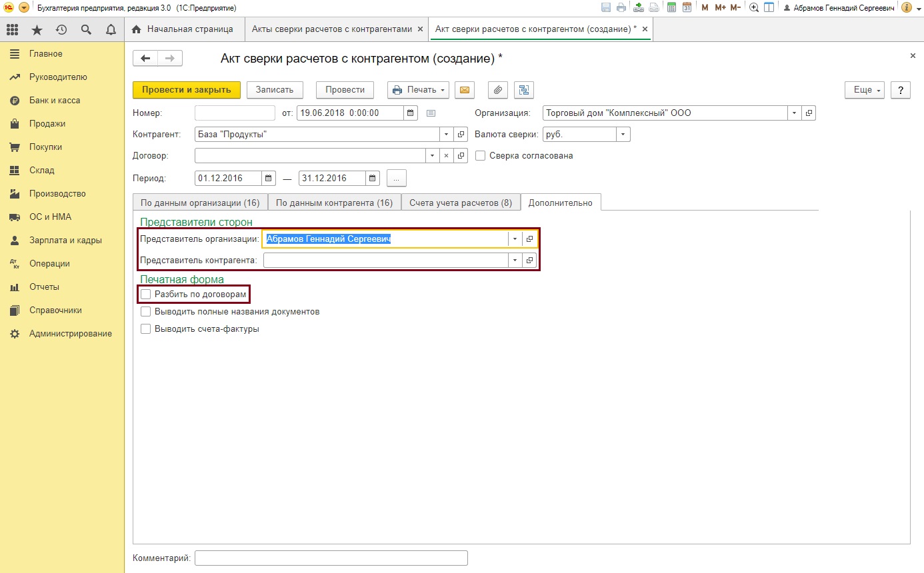
Task: Open the Еще menu button
Action: (x=865, y=90)
